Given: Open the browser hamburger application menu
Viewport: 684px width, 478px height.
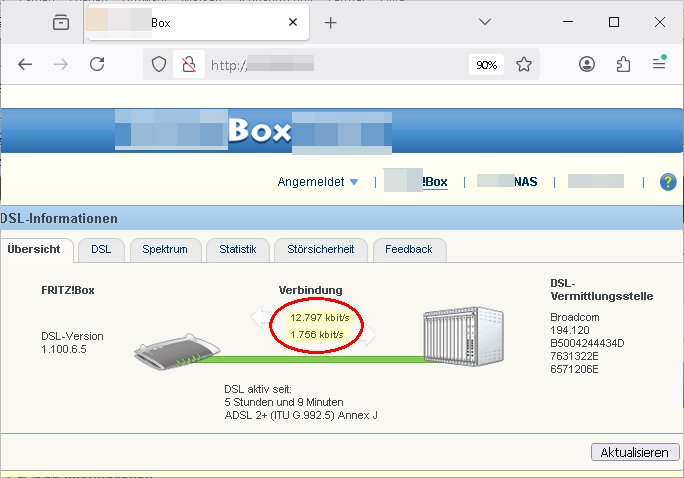Looking at the screenshot, I should click(x=659, y=64).
